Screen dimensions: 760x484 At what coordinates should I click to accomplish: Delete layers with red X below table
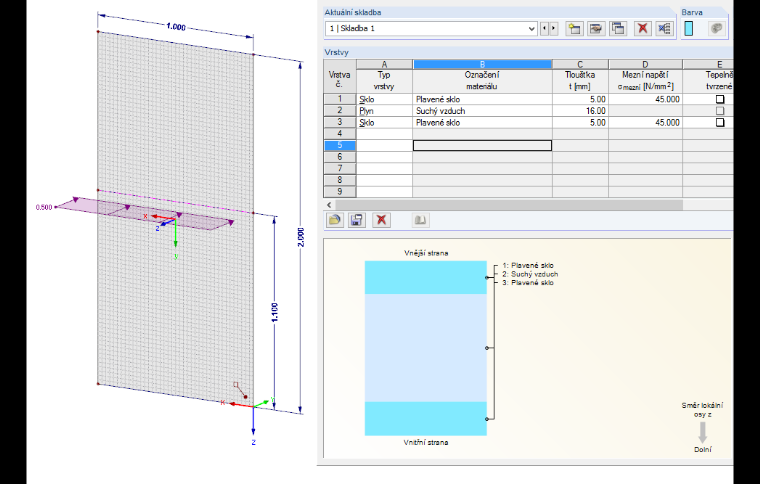pyautogui.click(x=381, y=220)
